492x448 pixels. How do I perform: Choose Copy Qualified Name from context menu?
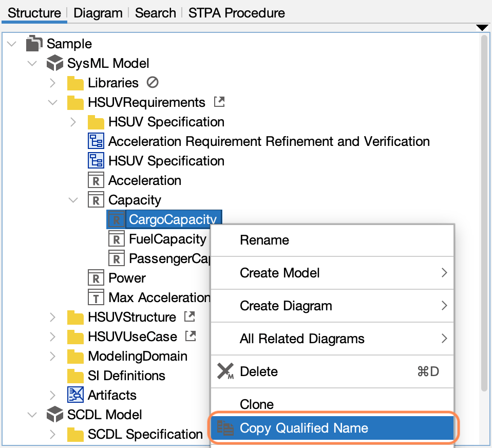tap(304, 428)
